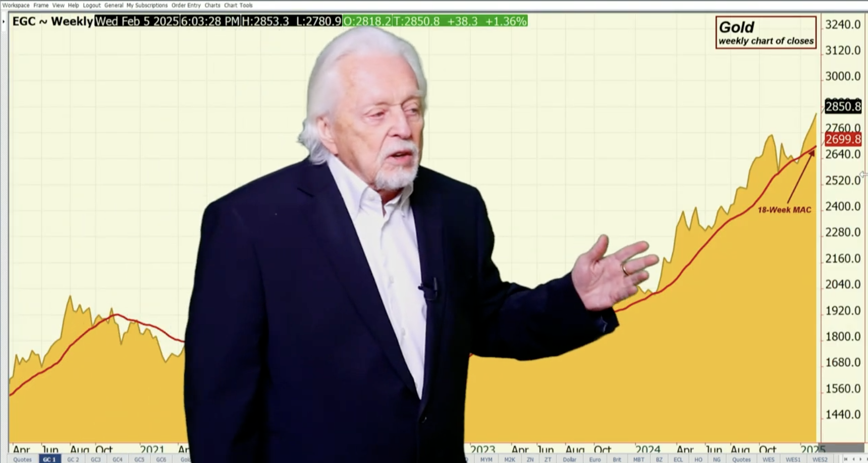The height and width of the screenshot is (463, 868).
Task: Click the 18-Week MAC annotation label
Action: pyautogui.click(x=784, y=210)
